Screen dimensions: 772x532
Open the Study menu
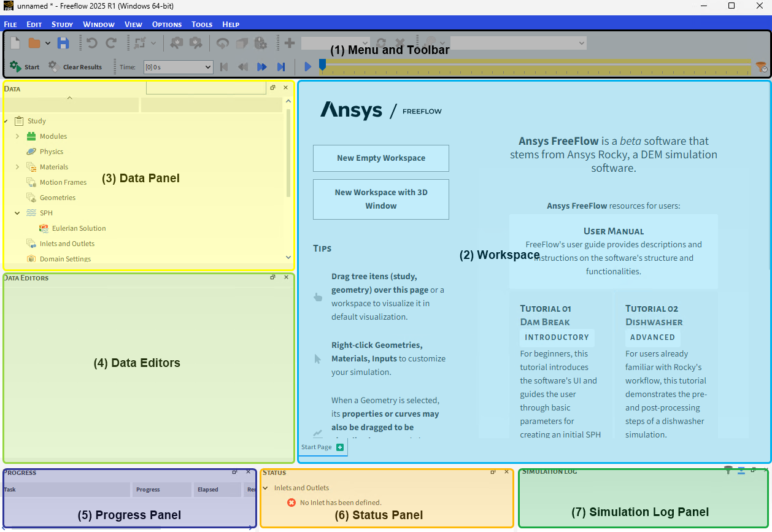(62, 24)
